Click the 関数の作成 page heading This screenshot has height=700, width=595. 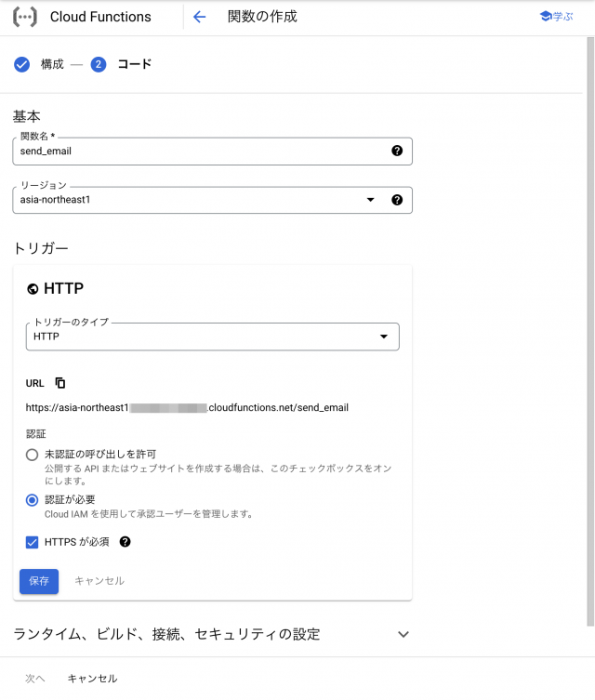click(262, 17)
